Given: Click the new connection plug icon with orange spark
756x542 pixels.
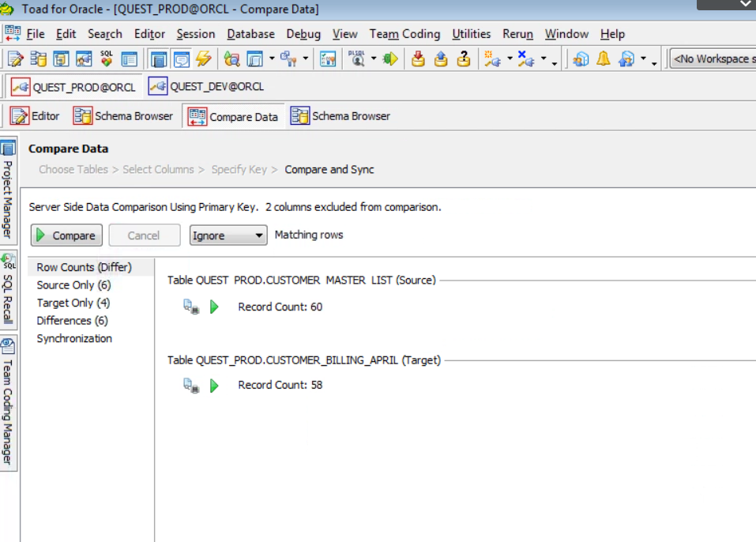Looking at the screenshot, I should point(492,58).
